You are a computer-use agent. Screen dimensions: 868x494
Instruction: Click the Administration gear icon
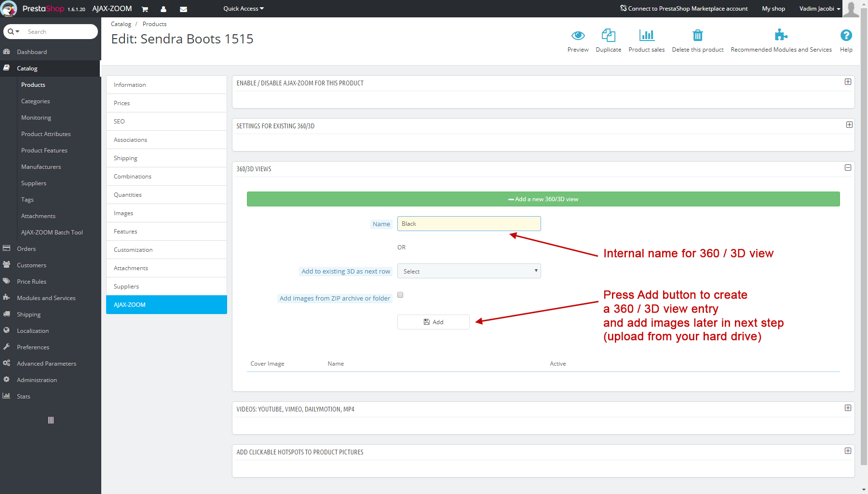pos(7,380)
